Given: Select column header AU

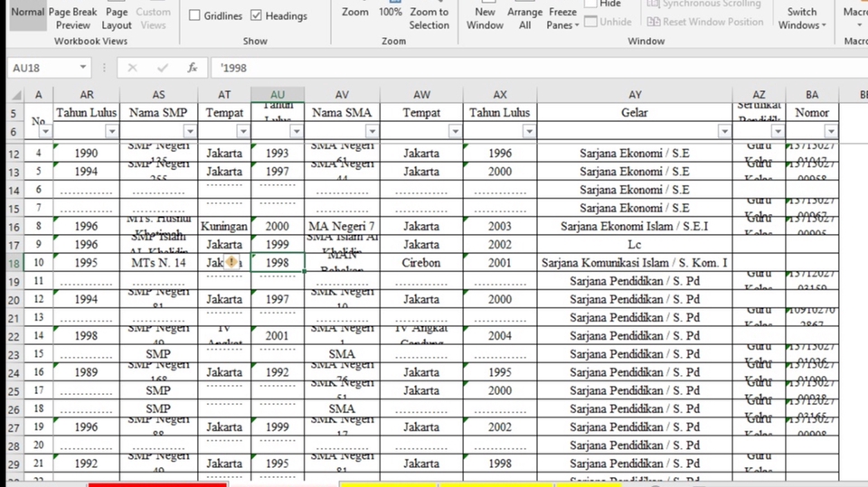Looking at the screenshot, I should pyautogui.click(x=278, y=95).
